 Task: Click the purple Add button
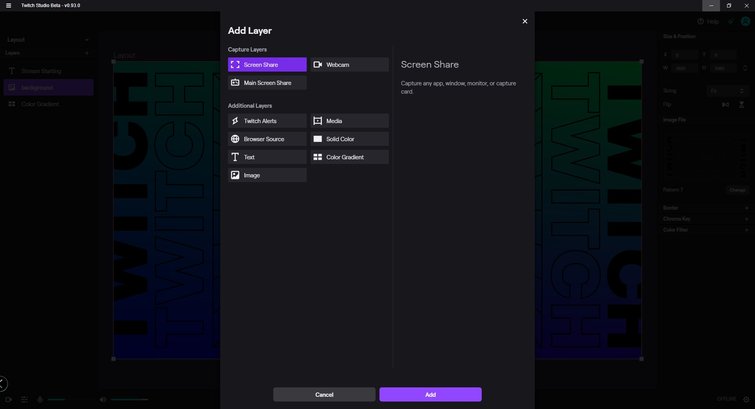coord(430,395)
